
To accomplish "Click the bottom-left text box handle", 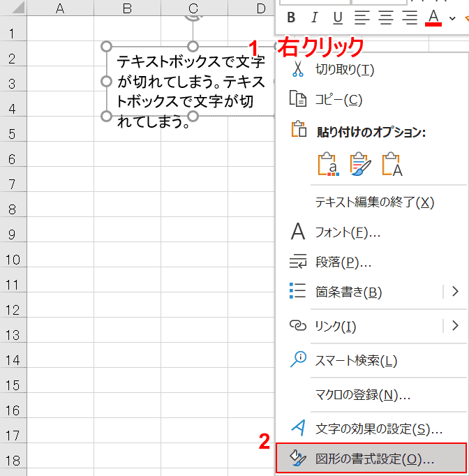I will point(106,116).
